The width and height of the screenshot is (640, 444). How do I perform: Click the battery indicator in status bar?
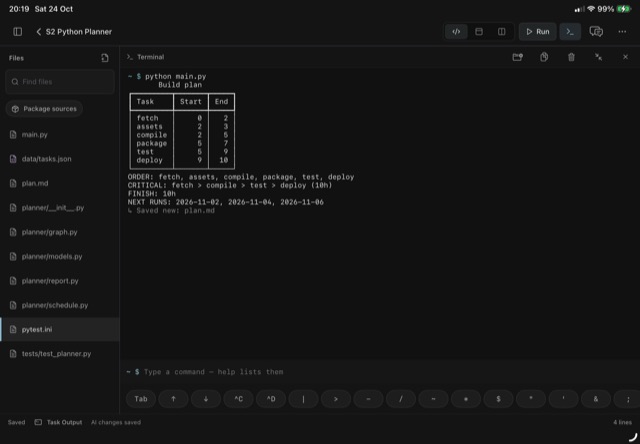click(624, 9)
